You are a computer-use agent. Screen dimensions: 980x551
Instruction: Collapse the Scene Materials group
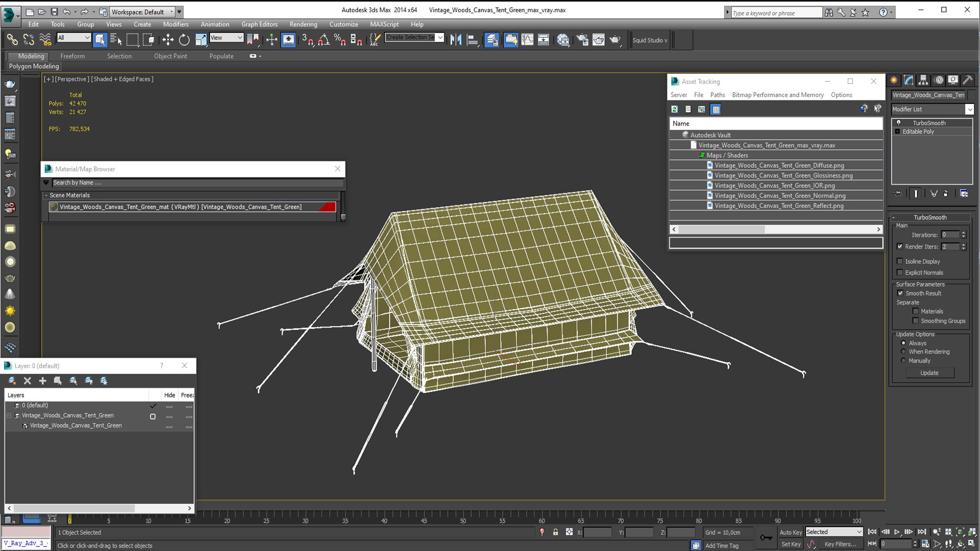46,195
